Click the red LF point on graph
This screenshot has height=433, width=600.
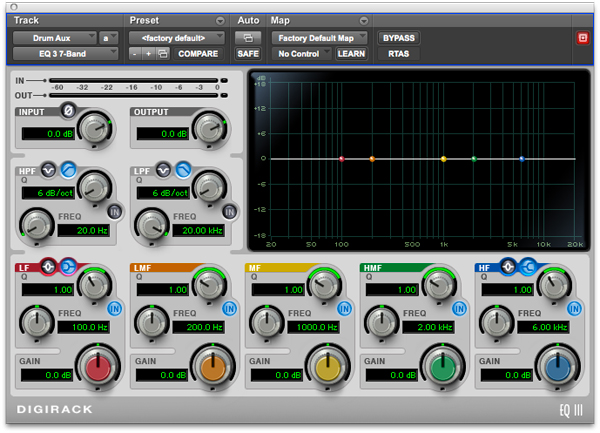[342, 159]
